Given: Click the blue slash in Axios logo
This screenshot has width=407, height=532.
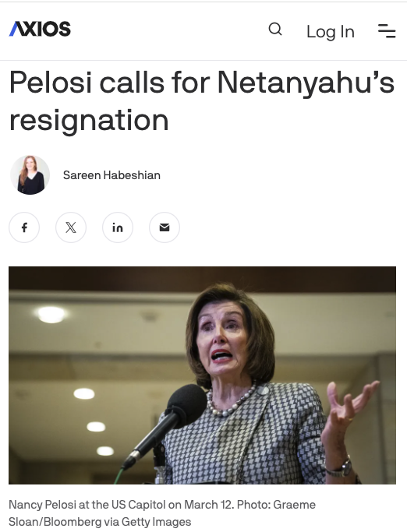Looking at the screenshot, I should click(15, 29).
